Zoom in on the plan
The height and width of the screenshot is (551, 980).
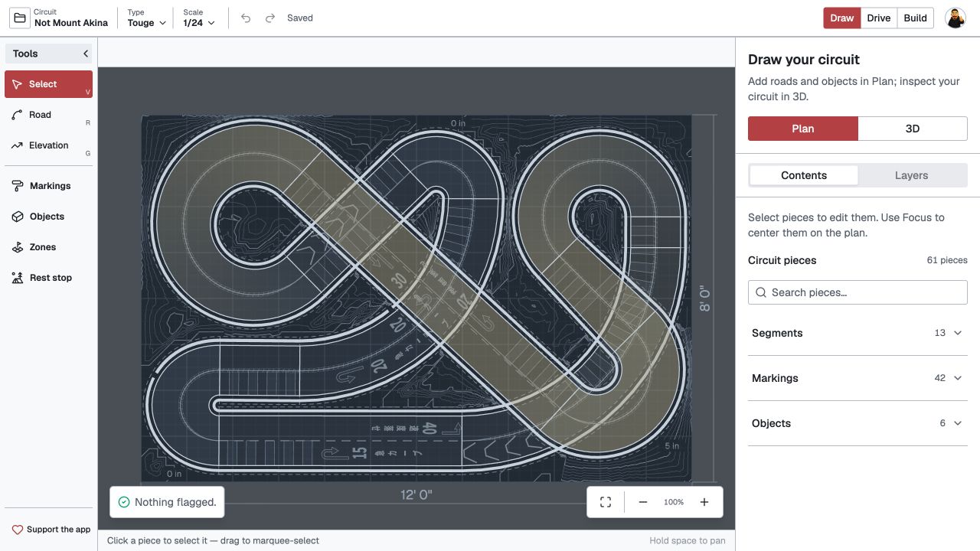tap(704, 502)
